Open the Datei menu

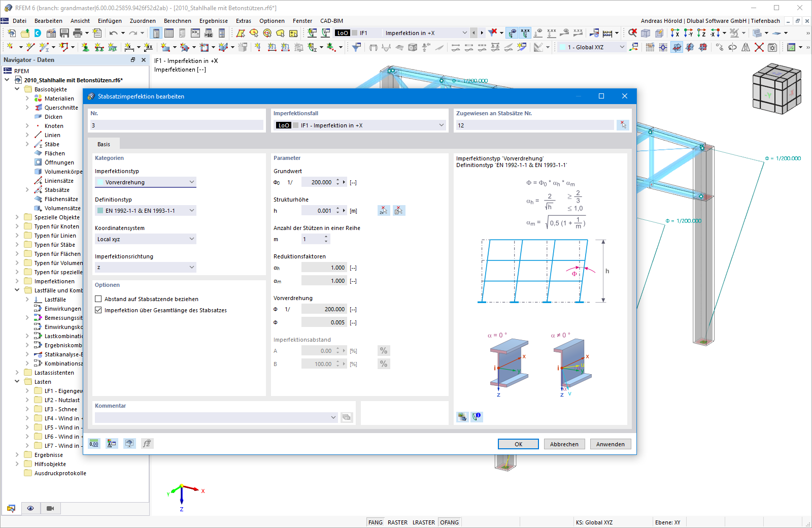click(x=20, y=21)
